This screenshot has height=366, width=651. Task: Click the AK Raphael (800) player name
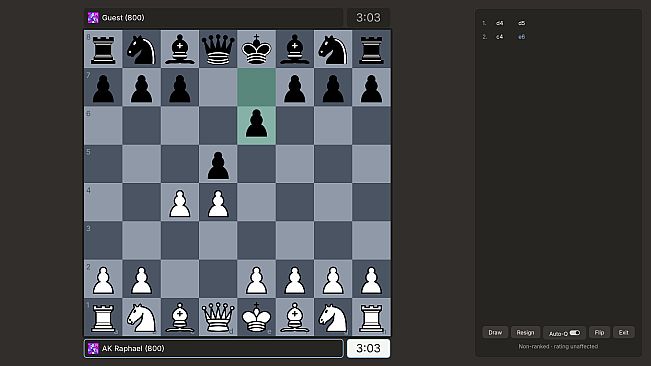[x=133, y=349]
